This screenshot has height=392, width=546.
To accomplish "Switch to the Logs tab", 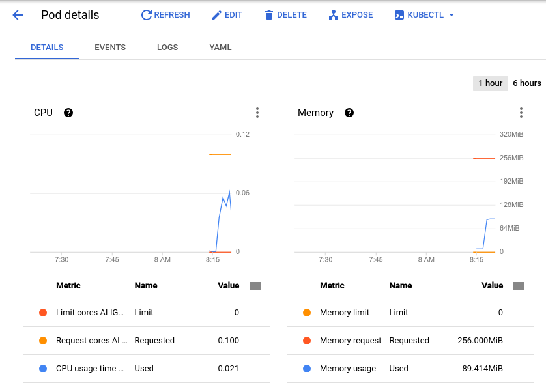I will (167, 48).
